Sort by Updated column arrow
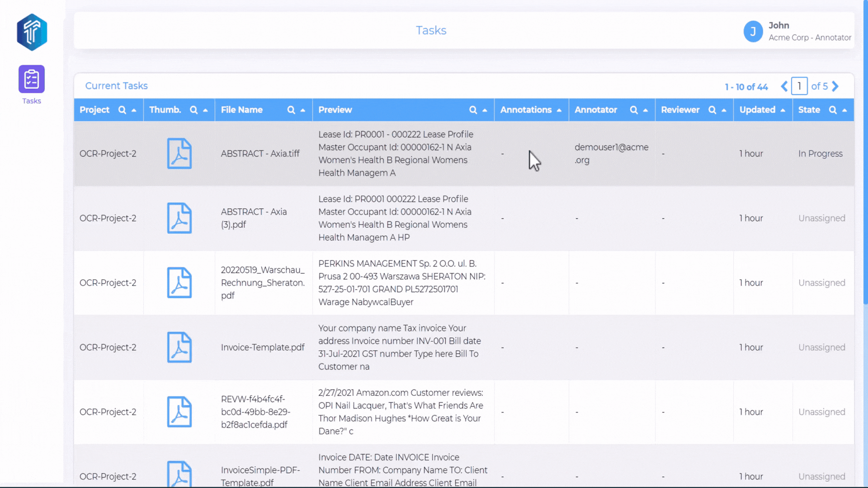 [x=783, y=110]
